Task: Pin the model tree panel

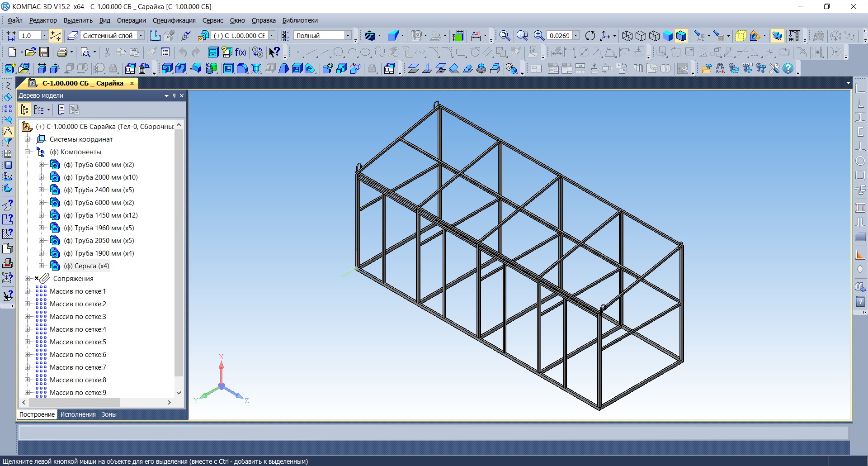Action: coord(174,95)
